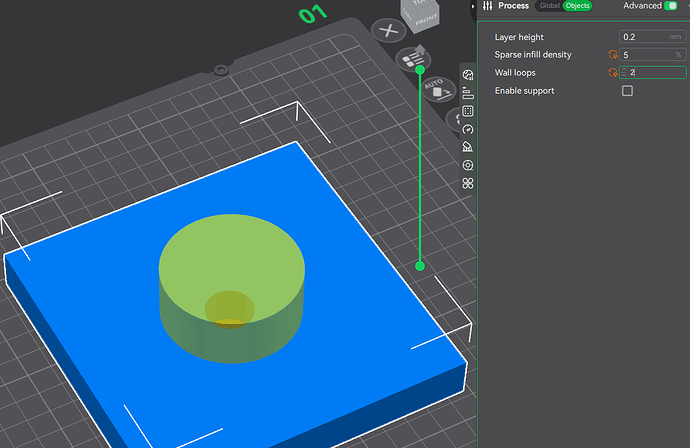Open the Support settings icon in side strip
The width and height of the screenshot is (690, 448).
click(x=467, y=147)
